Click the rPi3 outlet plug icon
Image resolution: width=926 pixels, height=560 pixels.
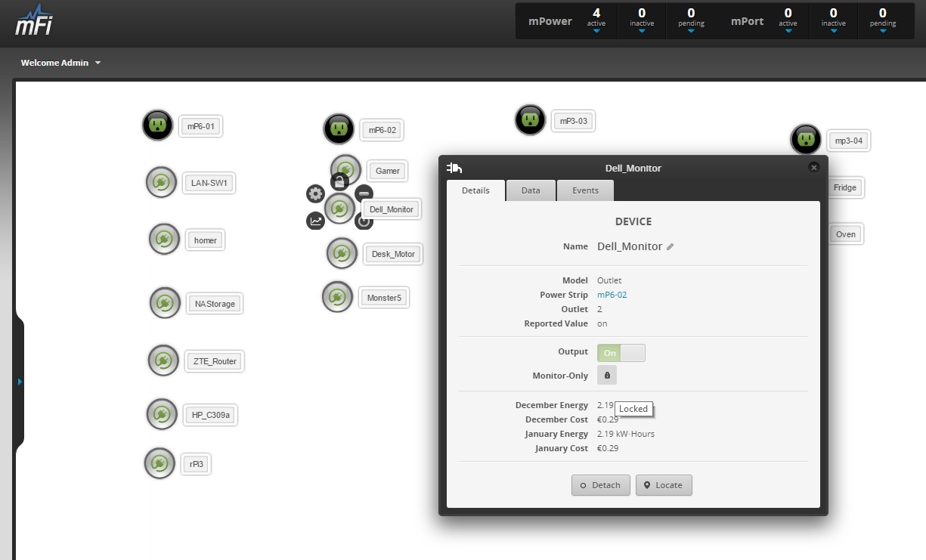click(159, 463)
